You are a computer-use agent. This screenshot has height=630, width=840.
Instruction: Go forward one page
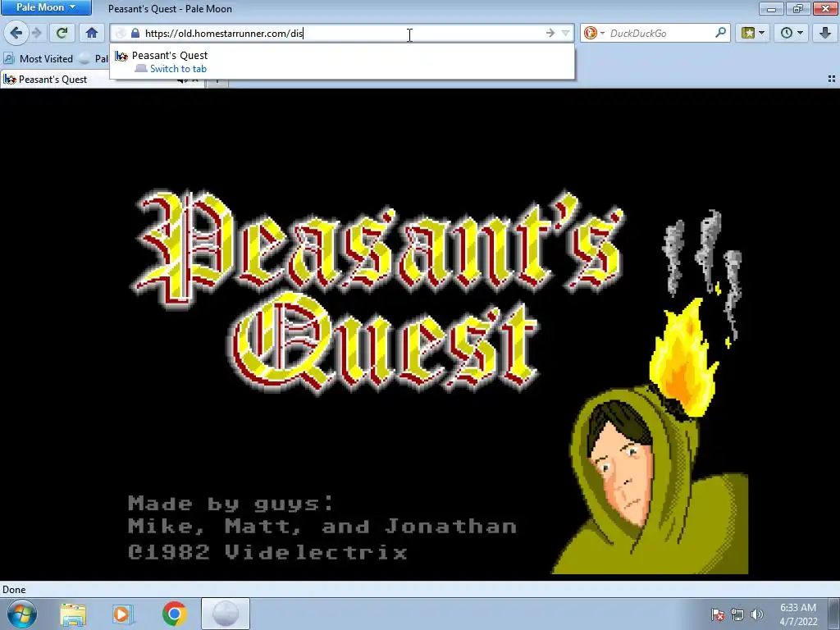[37, 33]
